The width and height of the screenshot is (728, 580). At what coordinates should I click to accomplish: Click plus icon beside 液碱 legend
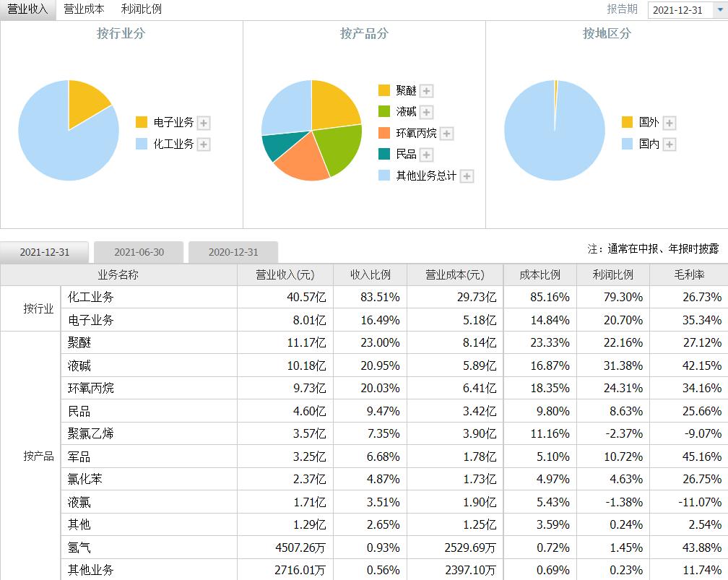(427, 112)
